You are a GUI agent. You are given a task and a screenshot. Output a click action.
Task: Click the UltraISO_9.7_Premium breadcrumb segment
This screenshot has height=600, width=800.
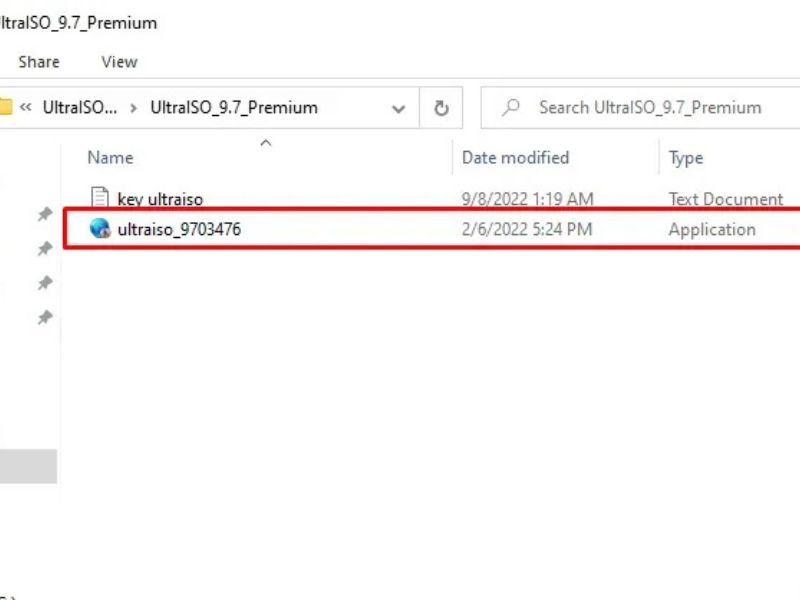pyautogui.click(x=234, y=108)
